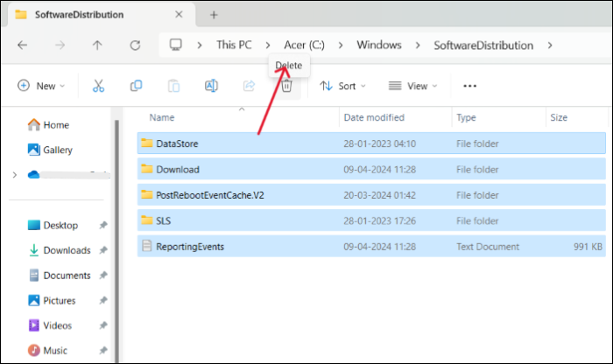Image resolution: width=613 pixels, height=364 pixels.
Task: Click the ReportingEvents document icon
Action: tap(147, 246)
